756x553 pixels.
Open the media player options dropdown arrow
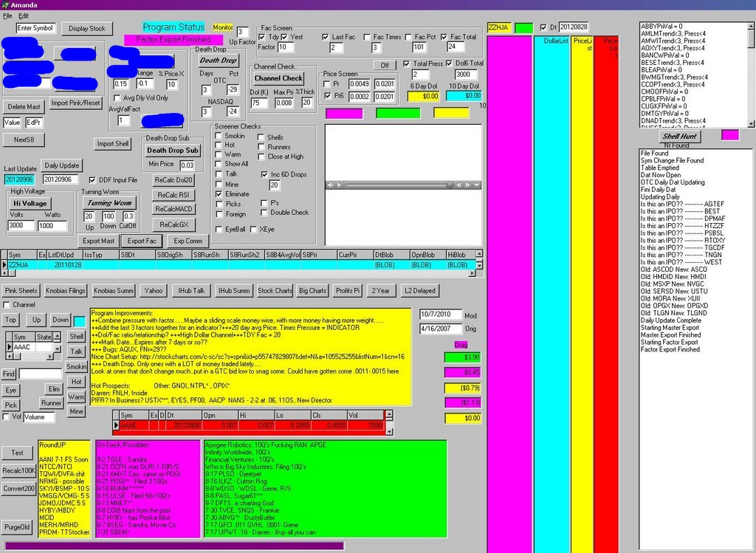coord(477,185)
